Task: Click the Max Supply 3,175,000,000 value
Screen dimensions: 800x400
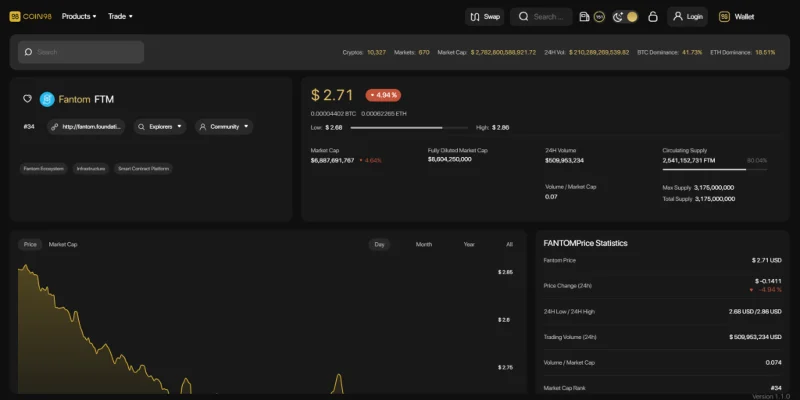Action: [714, 188]
